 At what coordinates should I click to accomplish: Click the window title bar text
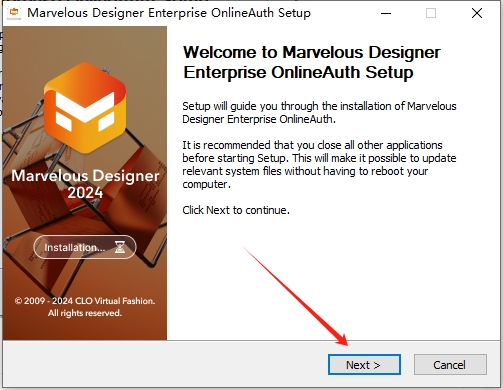pos(169,13)
